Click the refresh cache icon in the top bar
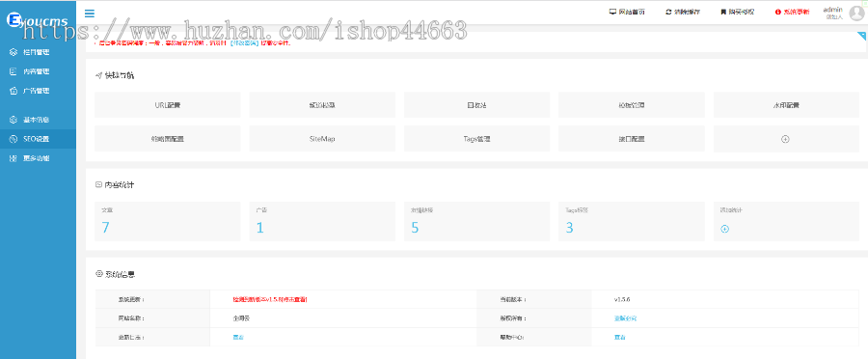 coord(668,12)
